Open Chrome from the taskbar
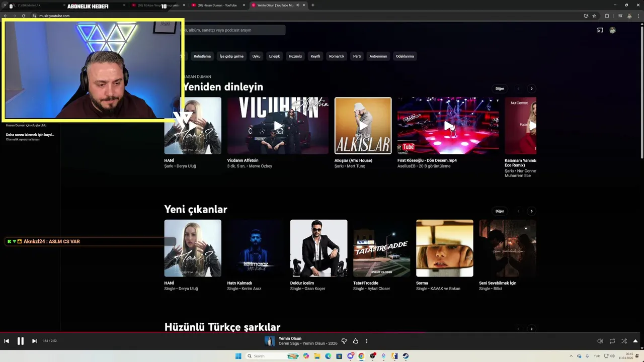This screenshot has height=362, width=644. (361, 356)
